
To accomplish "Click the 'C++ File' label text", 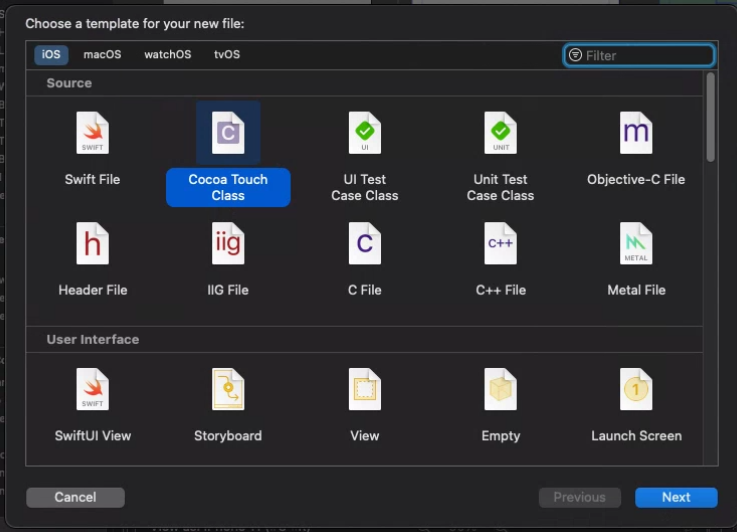I will click(501, 290).
